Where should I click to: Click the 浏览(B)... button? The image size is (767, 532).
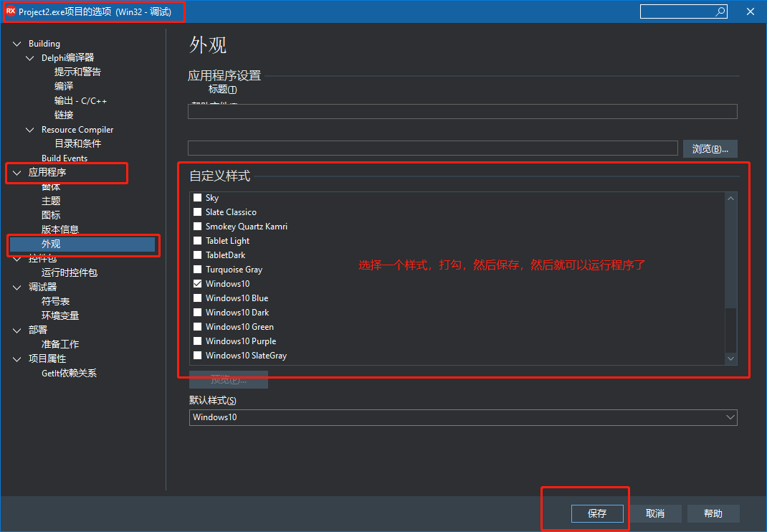click(x=710, y=149)
